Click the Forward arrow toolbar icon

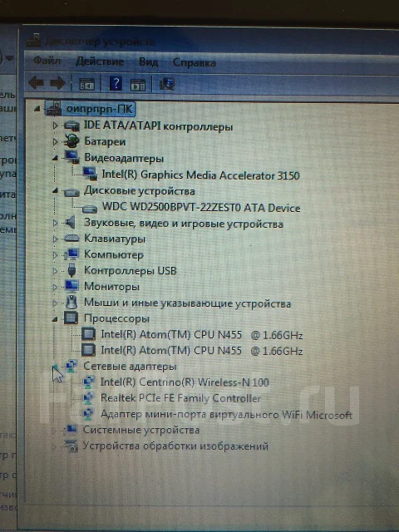pos(57,83)
